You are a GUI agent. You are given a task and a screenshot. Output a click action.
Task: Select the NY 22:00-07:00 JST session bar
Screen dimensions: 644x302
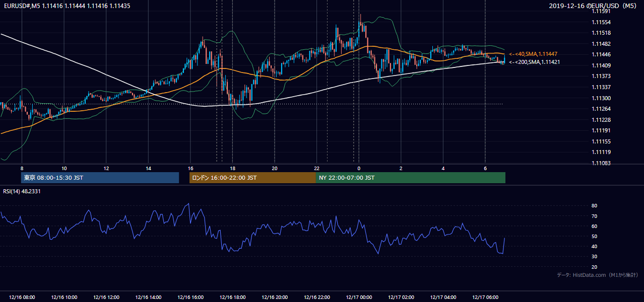point(411,178)
